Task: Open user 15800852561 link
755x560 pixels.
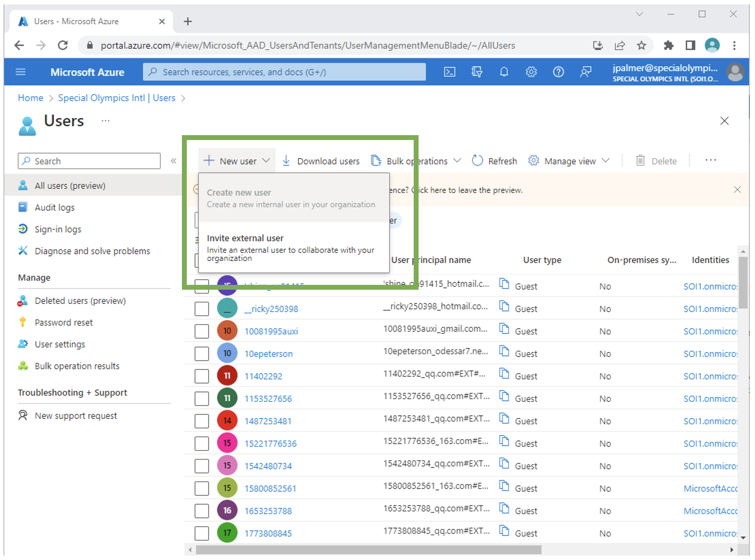Action: click(x=270, y=488)
